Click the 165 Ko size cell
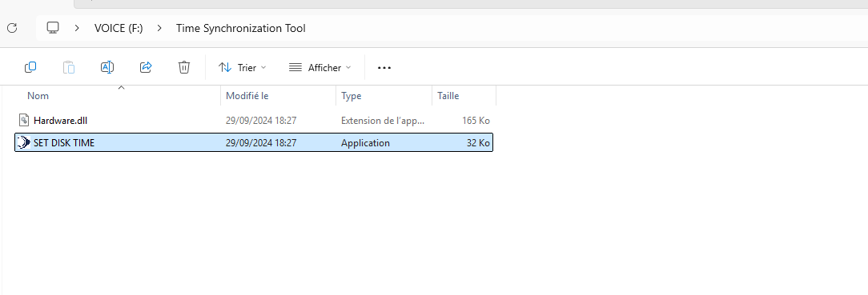Screen dimensions: 868x295 point(476,121)
